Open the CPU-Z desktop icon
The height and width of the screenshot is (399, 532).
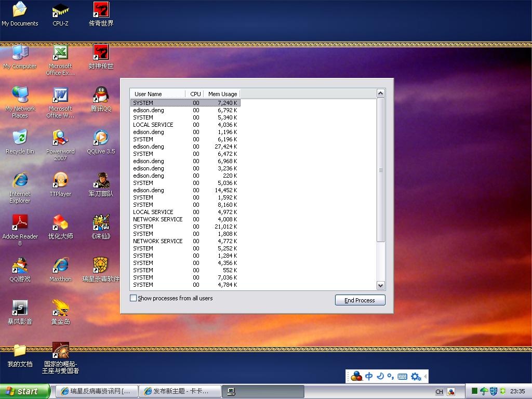click(x=60, y=11)
